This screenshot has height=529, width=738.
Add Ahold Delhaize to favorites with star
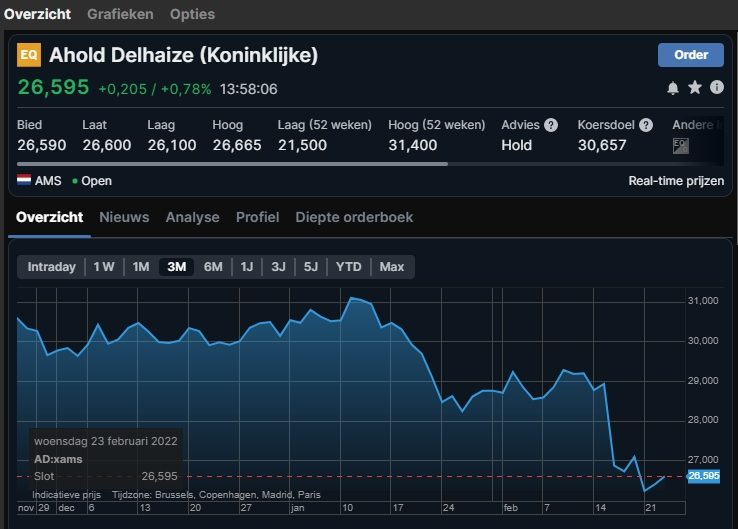[x=695, y=88]
